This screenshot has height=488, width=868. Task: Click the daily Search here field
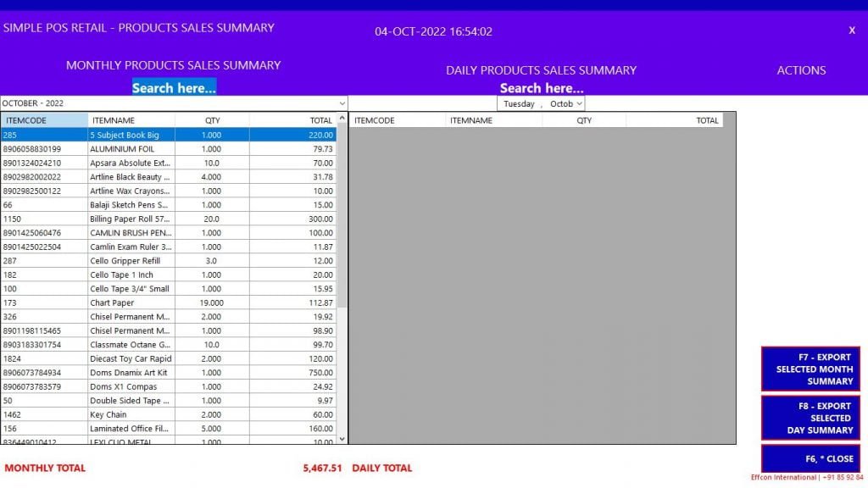point(542,87)
